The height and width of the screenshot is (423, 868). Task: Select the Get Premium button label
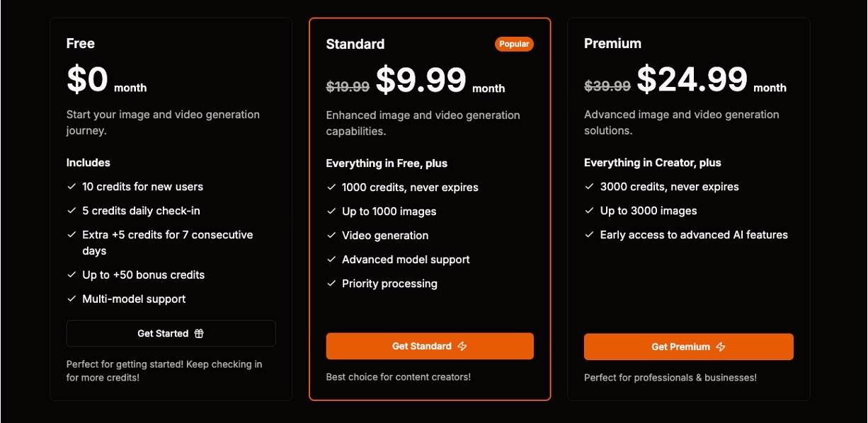[680, 347]
